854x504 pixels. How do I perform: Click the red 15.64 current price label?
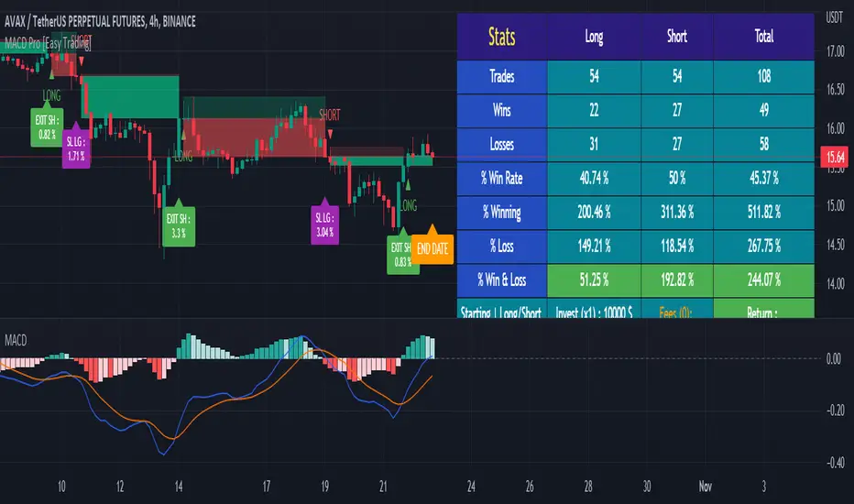coord(834,158)
